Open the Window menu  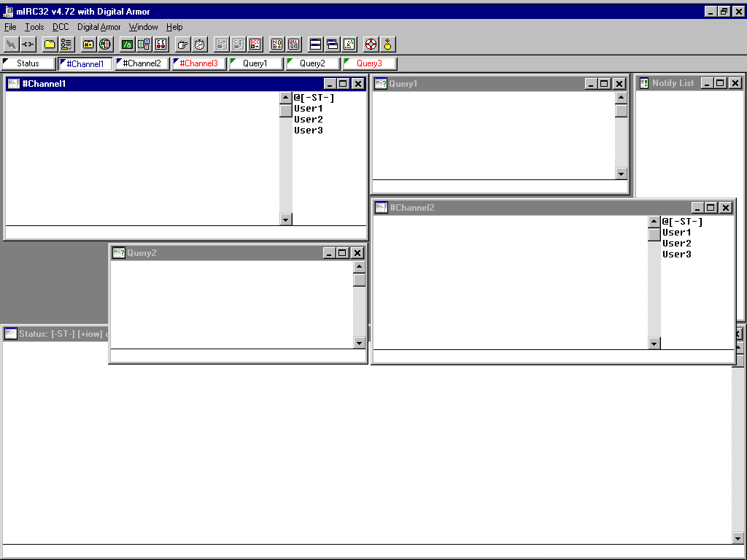pos(144,27)
